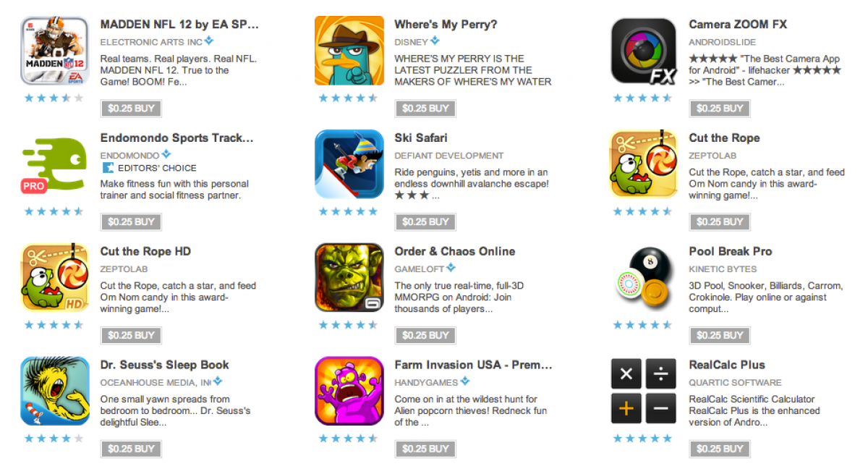Viewport: 868px width, 469px height.
Task: Open the Pool Break Pro app icon
Action: pos(644,278)
